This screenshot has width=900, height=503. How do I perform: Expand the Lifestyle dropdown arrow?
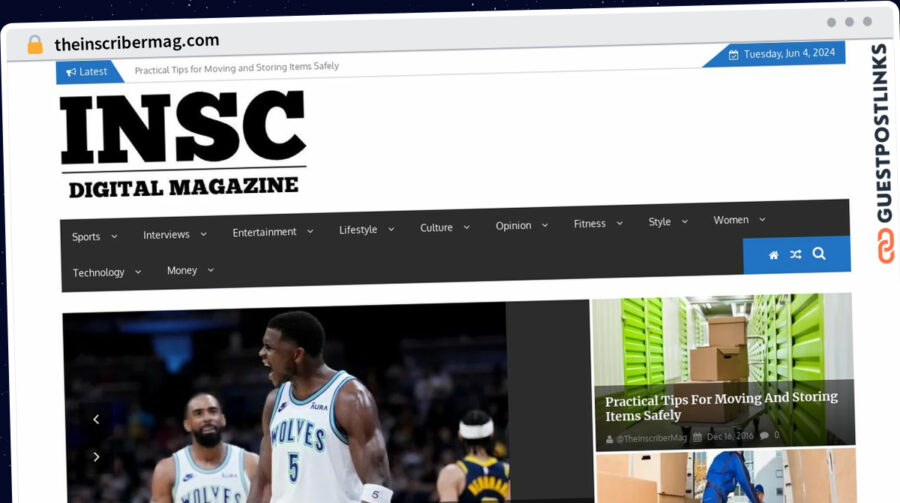(391, 229)
